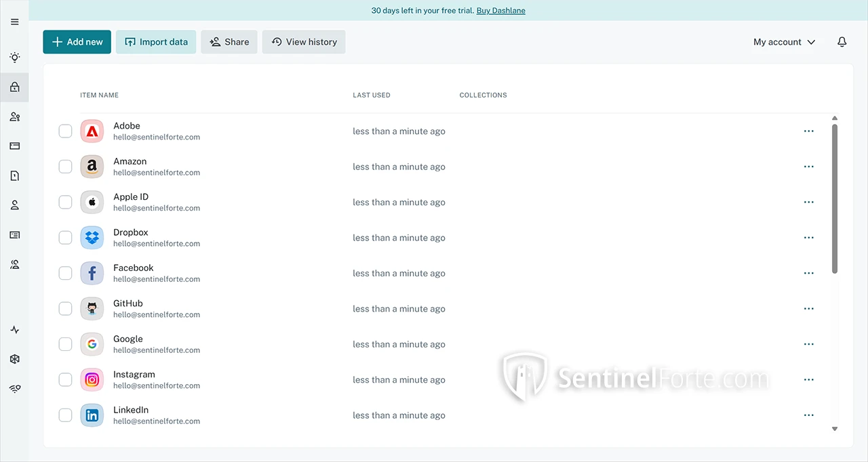Check the LinkedIn row checkbox

(x=65, y=415)
